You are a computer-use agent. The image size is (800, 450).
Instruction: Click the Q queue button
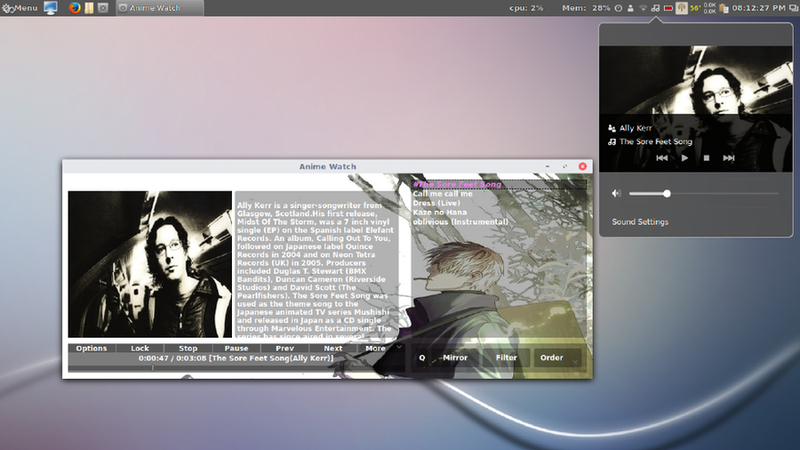(422, 358)
